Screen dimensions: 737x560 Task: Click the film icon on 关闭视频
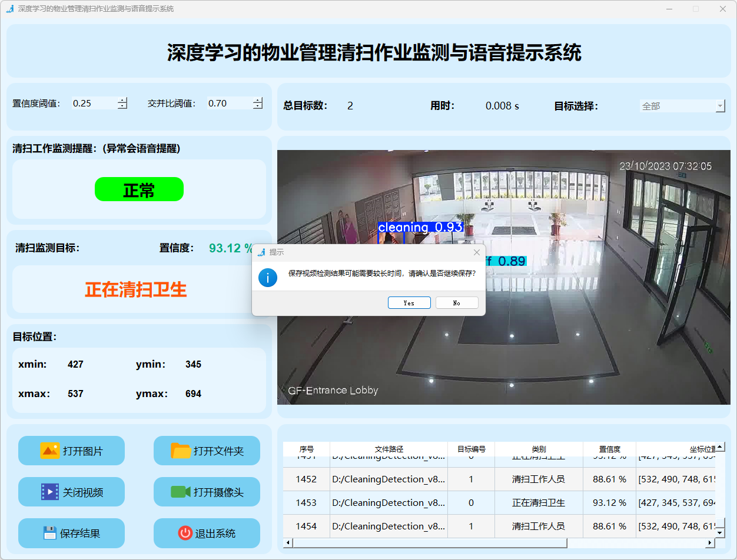(x=50, y=492)
